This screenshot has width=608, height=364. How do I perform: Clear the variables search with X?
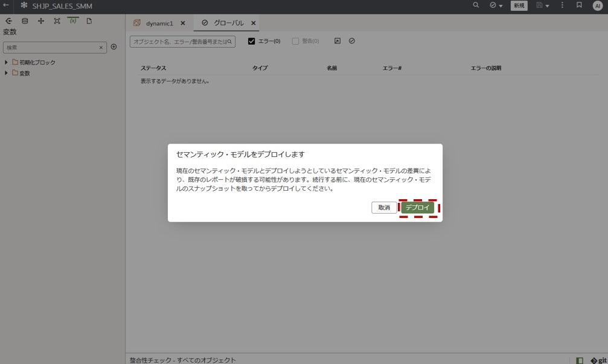point(101,47)
